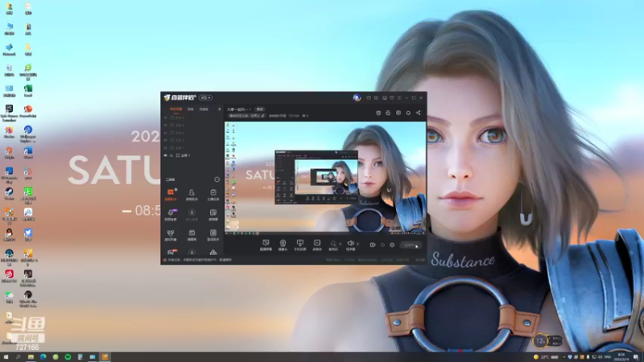
Task: Expand the speaker options arrow
Action: point(357,244)
